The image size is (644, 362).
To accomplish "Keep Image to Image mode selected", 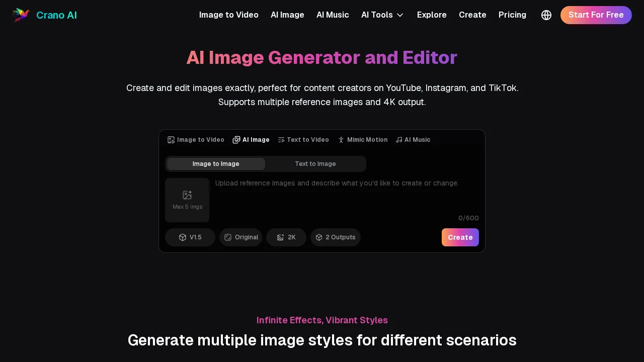I will click(x=216, y=163).
